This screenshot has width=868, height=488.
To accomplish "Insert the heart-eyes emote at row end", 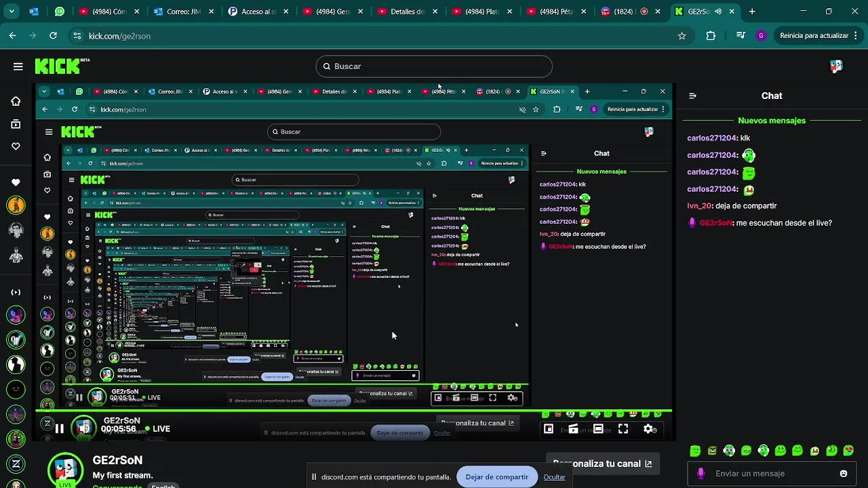I will (849, 451).
